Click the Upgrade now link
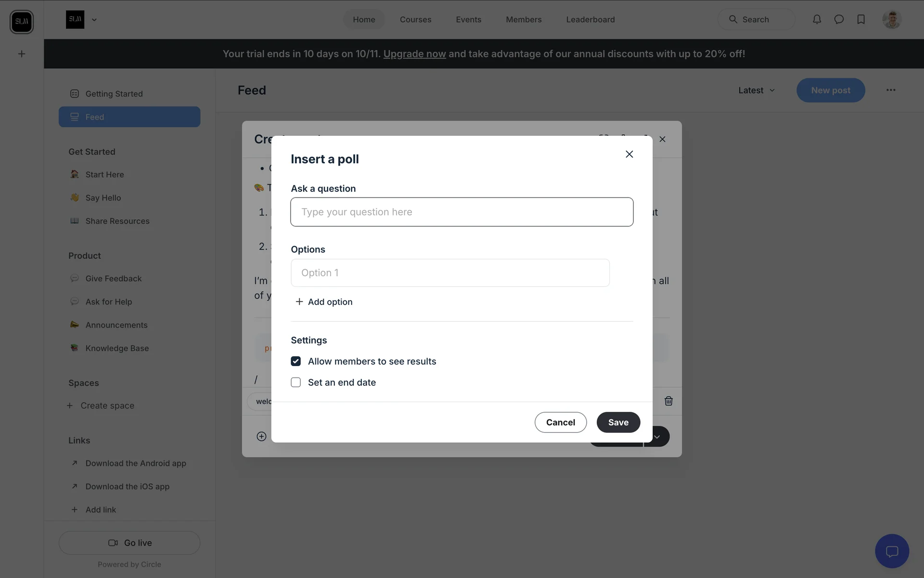The height and width of the screenshot is (578, 924). click(x=414, y=54)
